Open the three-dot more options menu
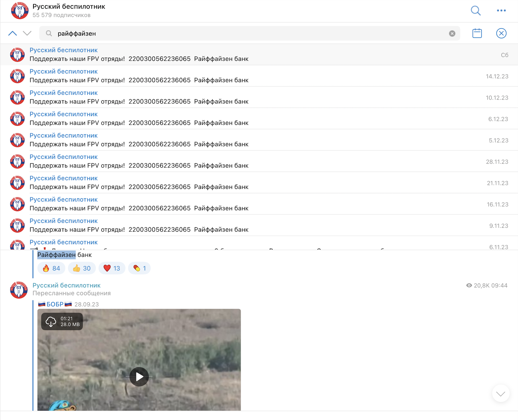518x420 pixels. 501,11
